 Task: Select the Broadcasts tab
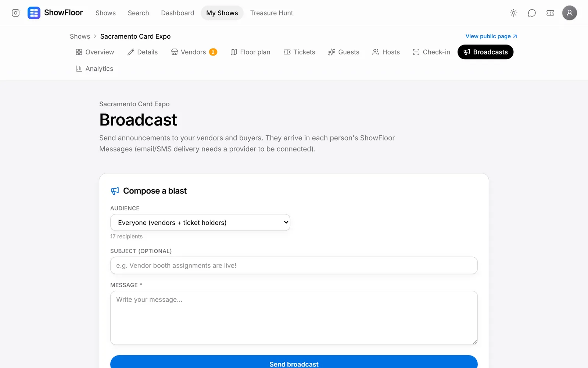[485, 52]
